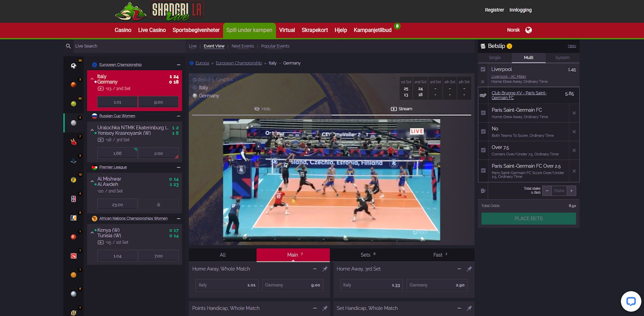Screen dimensions: 644x316
Task: Pin the Home Away, Whole Match market
Action: (x=325, y=269)
